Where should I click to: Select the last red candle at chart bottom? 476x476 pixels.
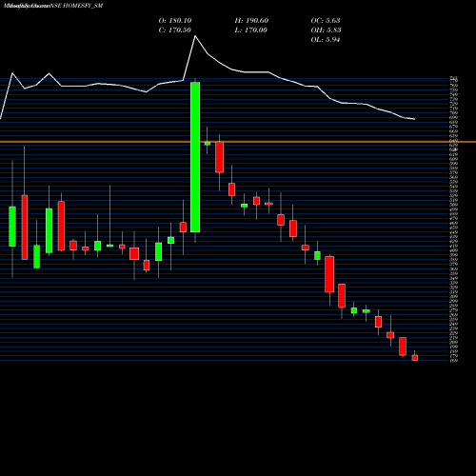click(x=415, y=358)
